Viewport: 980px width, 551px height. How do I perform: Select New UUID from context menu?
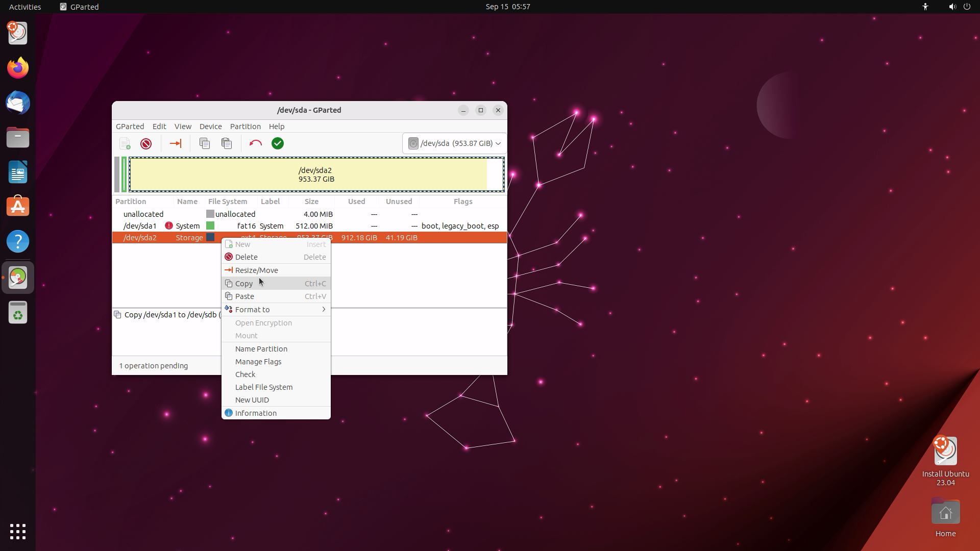pyautogui.click(x=276, y=400)
